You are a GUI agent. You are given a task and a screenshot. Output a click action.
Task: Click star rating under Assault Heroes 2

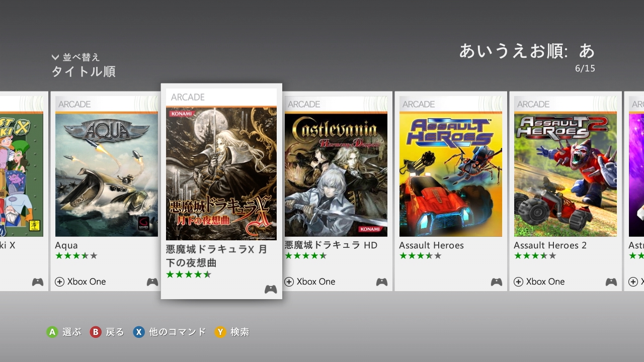pyautogui.click(x=535, y=256)
